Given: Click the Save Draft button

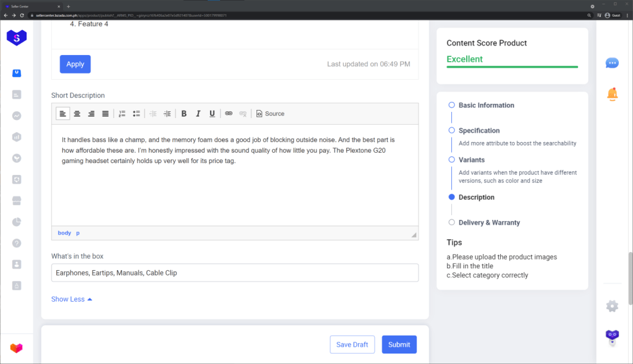Looking at the screenshot, I should click(x=352, y=344).
